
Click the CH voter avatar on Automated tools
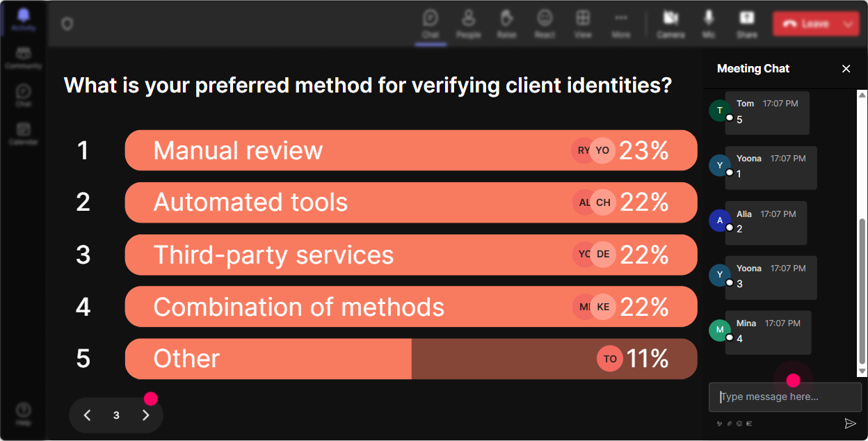coord(602,202)
